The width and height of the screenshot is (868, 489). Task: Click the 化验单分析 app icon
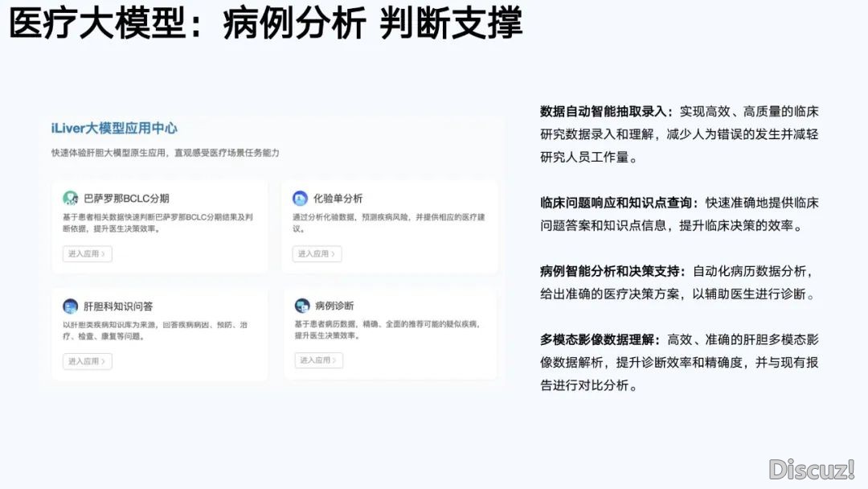[x=300, y=199]
